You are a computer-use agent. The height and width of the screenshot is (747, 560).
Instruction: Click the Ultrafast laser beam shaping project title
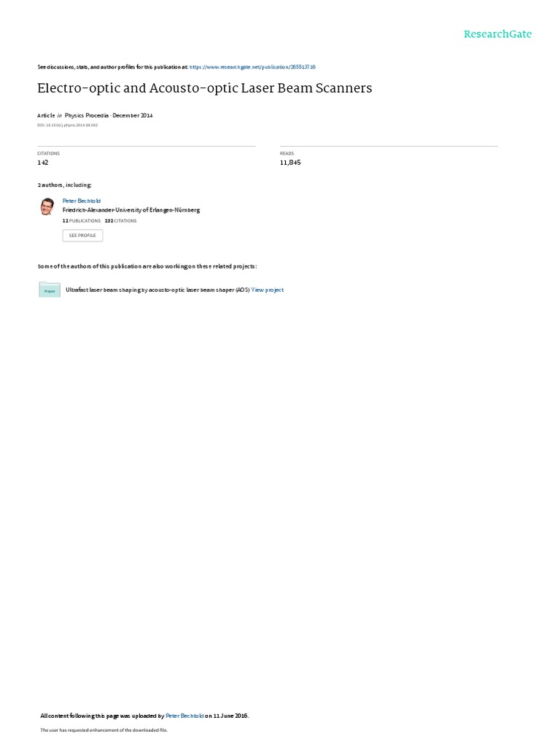tap(157, 290)
